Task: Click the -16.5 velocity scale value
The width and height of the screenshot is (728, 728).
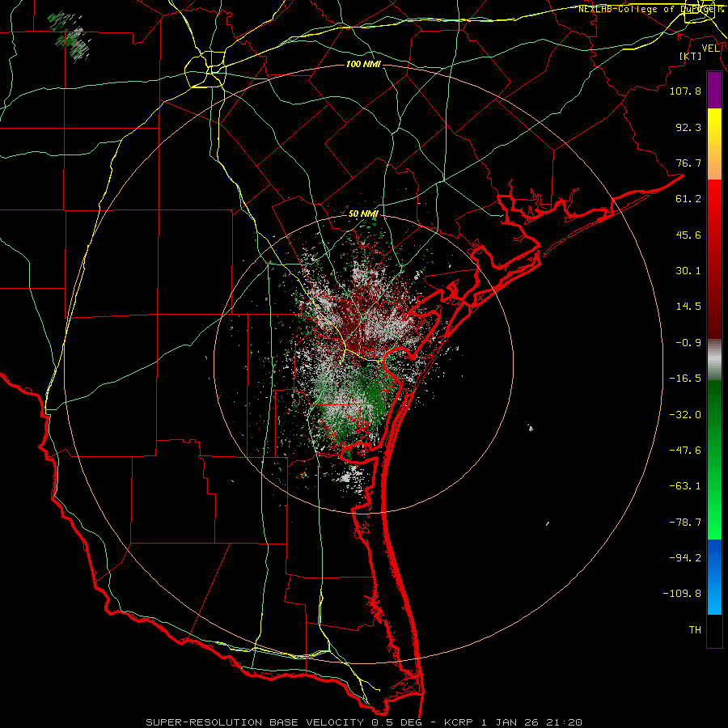Action: pyautogui.click(x=685, y=379)
